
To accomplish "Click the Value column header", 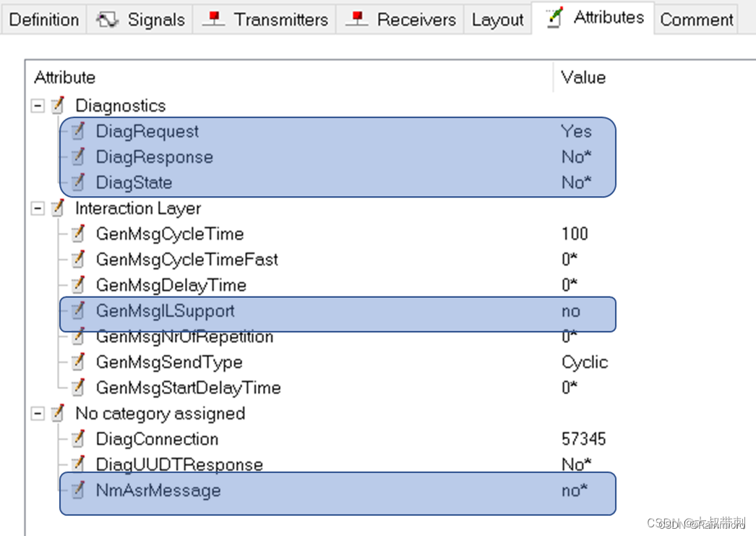I will 583,77.
